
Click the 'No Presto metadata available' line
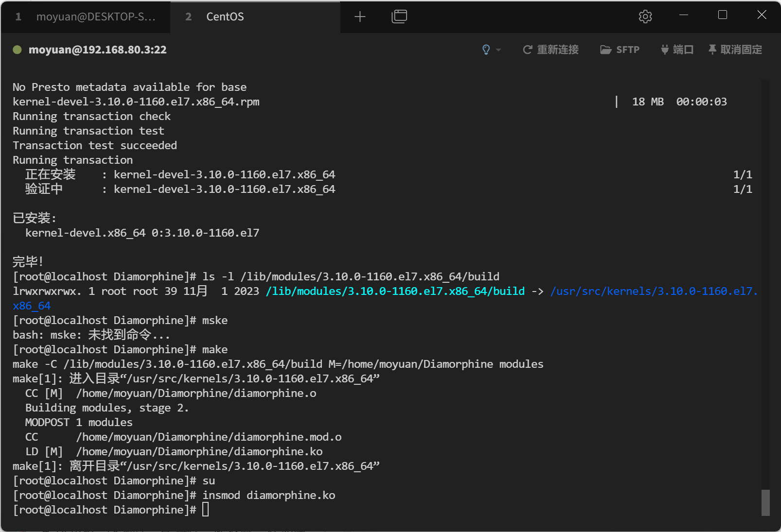pyautogui.click(x=130, y=87)
